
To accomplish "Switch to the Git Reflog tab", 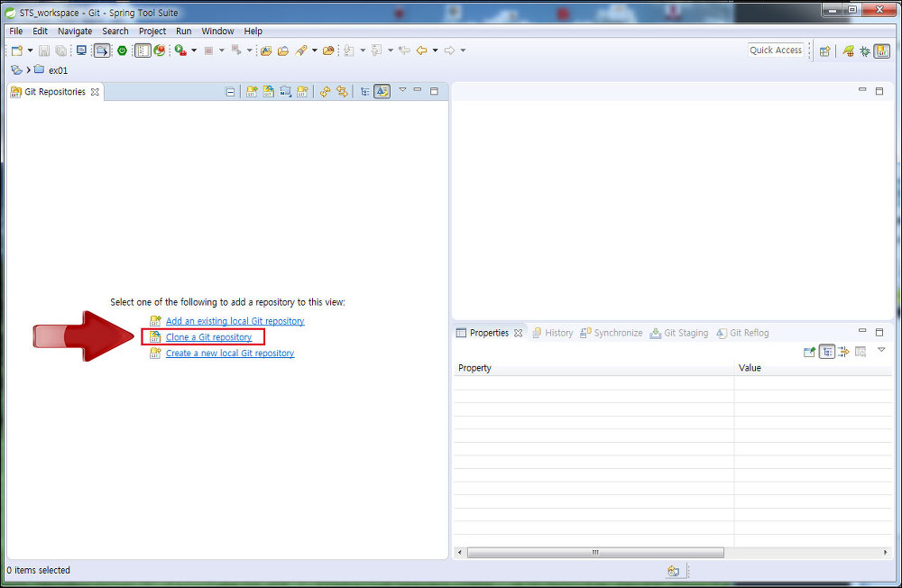I will point(742,333).
